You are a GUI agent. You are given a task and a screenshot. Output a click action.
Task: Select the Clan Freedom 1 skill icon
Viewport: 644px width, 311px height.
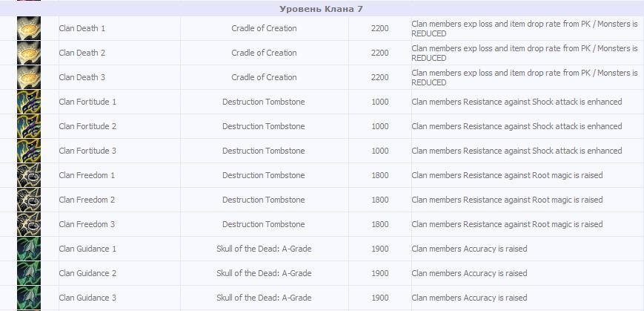pos(29,175)
